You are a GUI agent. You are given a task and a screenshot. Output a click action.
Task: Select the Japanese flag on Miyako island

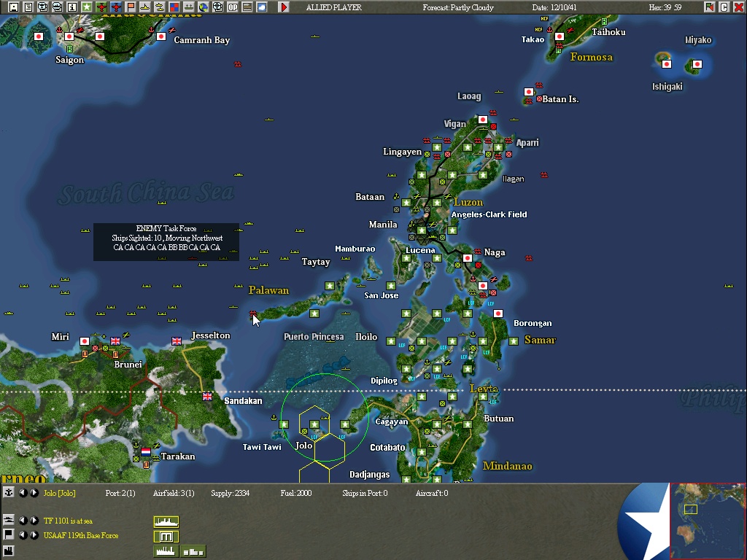(x=697, y=64)
